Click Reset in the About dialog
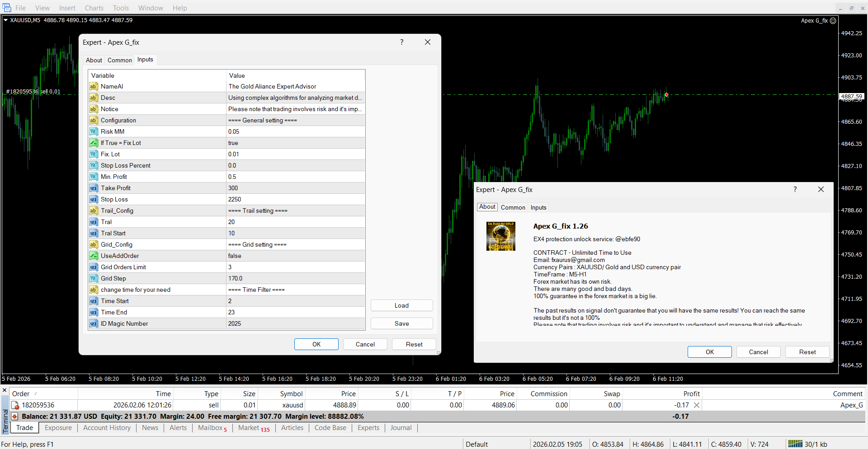 [807, 352]
